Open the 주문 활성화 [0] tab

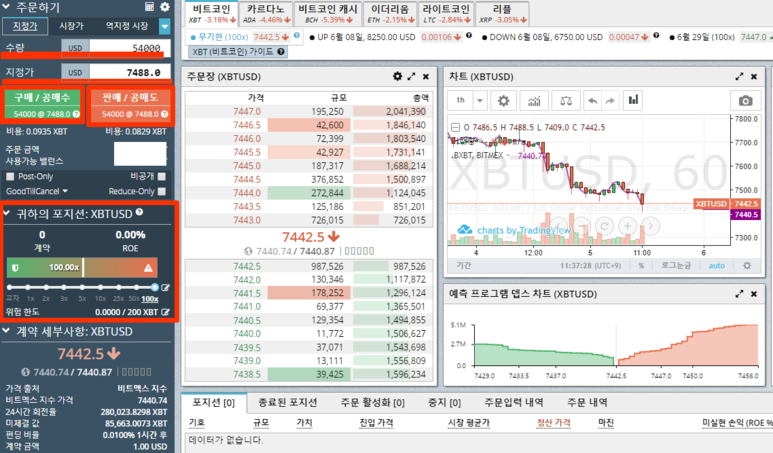point(372,402)
